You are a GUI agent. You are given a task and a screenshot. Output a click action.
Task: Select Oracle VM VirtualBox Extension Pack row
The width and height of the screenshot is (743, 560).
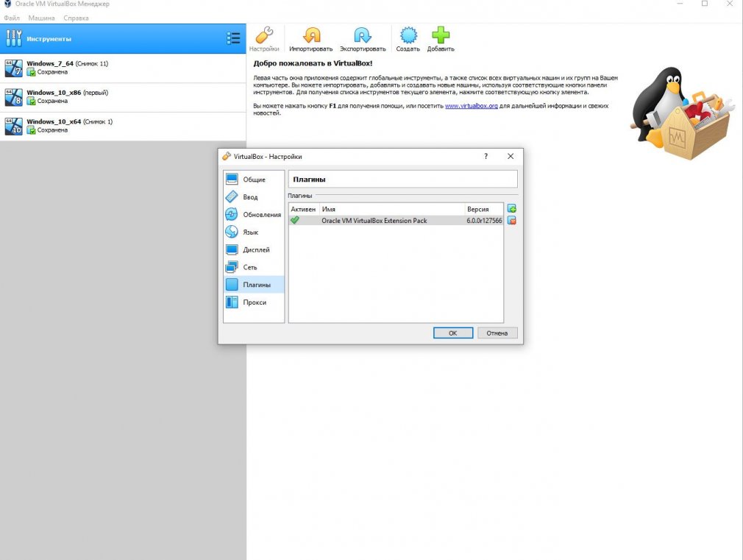pyautogui.click(x=396, y=221)
